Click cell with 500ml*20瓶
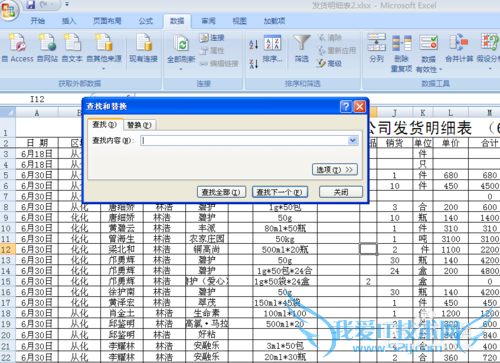 pos(285,249)
